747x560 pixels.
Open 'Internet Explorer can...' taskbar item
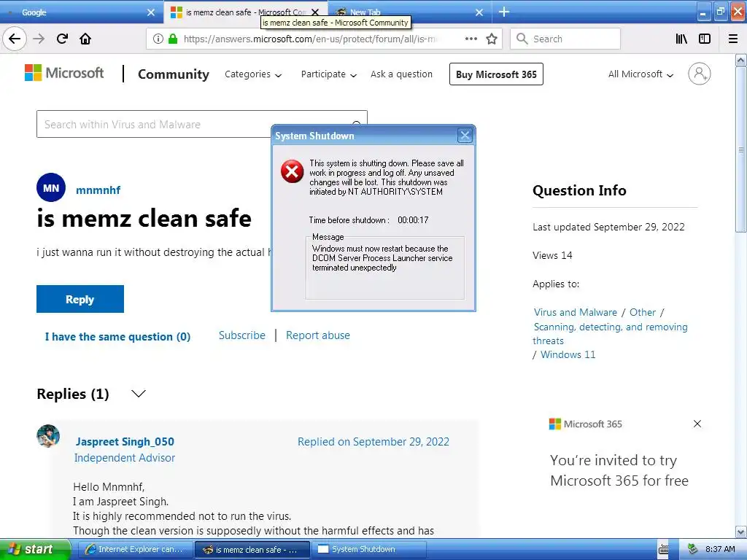[x=135, y=549]
